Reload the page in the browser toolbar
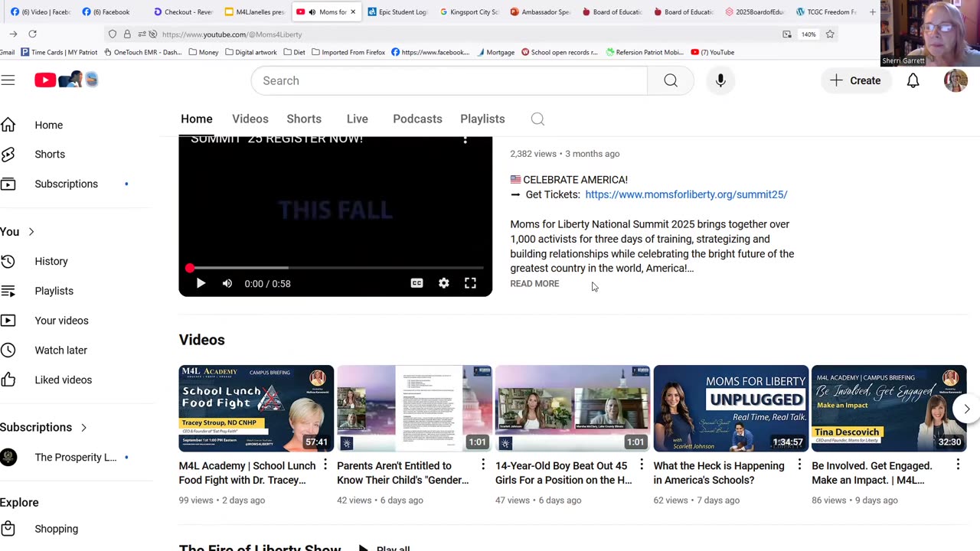Image resolution: width=980 pixels, height=551 pixels. tap(32, 34)
